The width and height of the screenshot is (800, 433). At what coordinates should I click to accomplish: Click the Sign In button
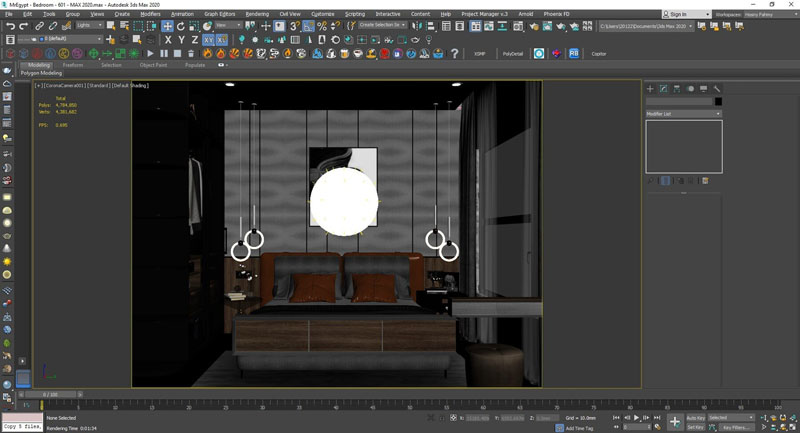pos(679,14)
